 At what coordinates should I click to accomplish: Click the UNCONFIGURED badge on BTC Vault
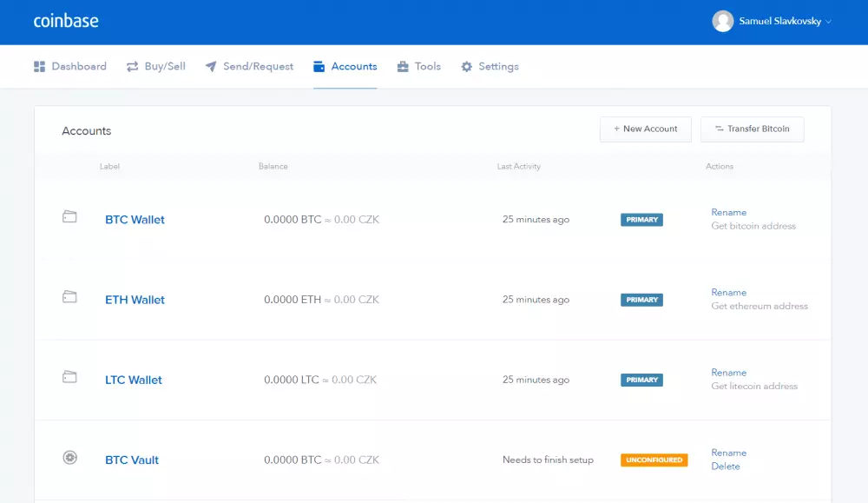654,460
